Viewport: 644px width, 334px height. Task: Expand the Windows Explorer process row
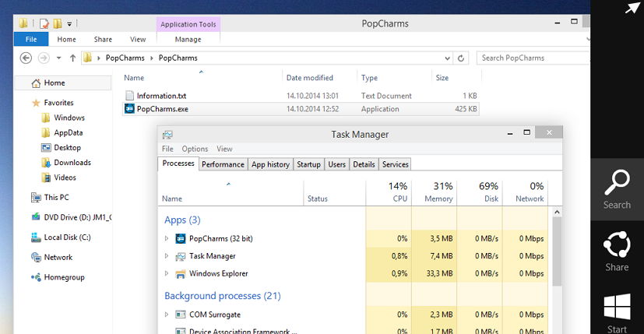167,273
